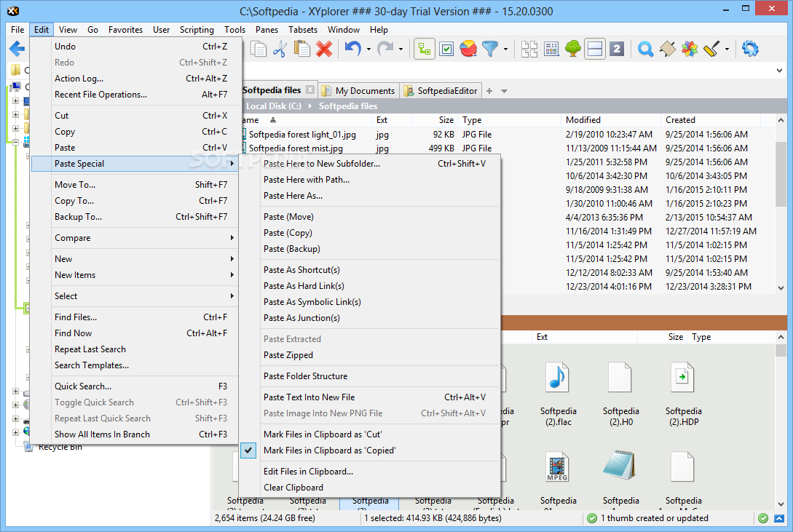Expand the Select submenu
This screenshot has height=532, width=793.
[135, 296]
